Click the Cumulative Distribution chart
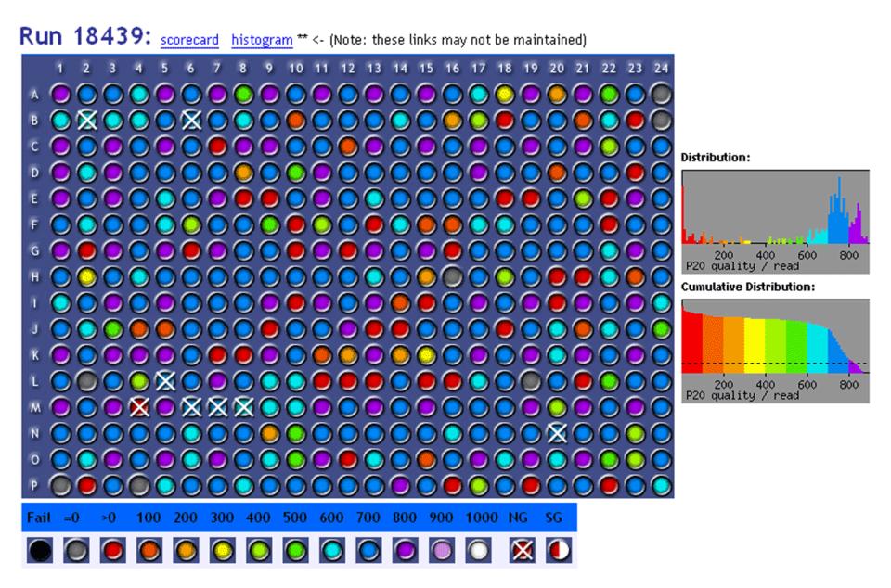891x588 pixels. coord(776,351)
